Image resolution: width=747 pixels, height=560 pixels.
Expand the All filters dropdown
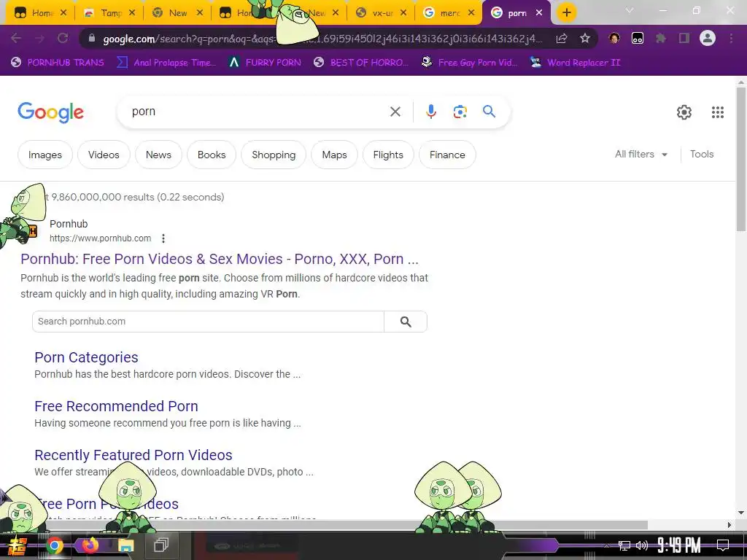pos(640,155)
